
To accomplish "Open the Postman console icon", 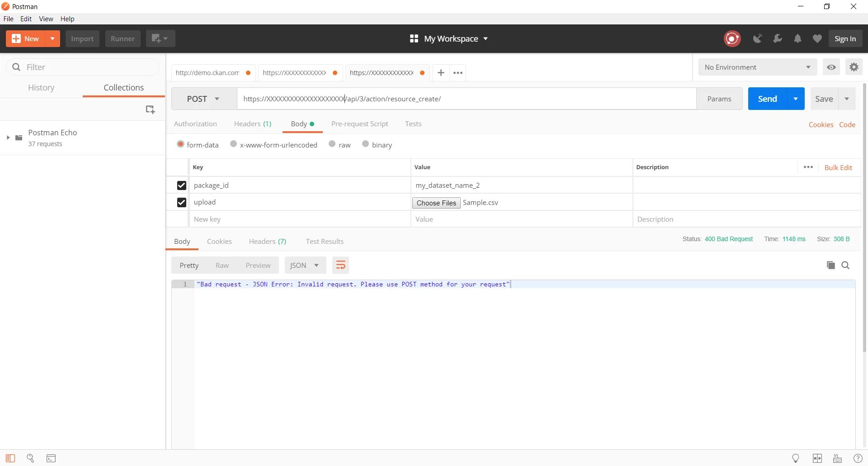I will 51,458.
